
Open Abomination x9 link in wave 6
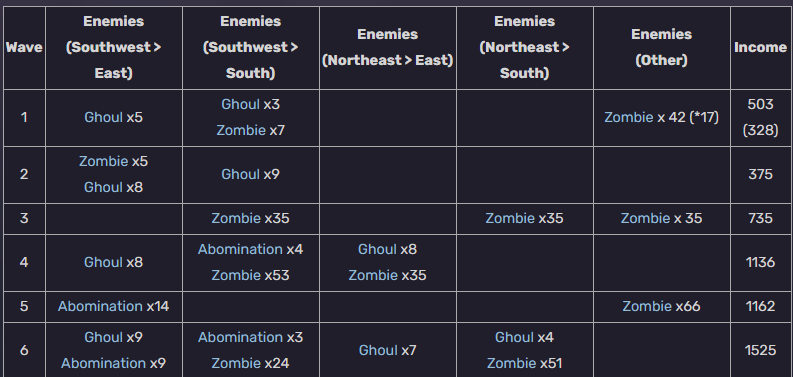pyautogui.click(x=103, y=363)
